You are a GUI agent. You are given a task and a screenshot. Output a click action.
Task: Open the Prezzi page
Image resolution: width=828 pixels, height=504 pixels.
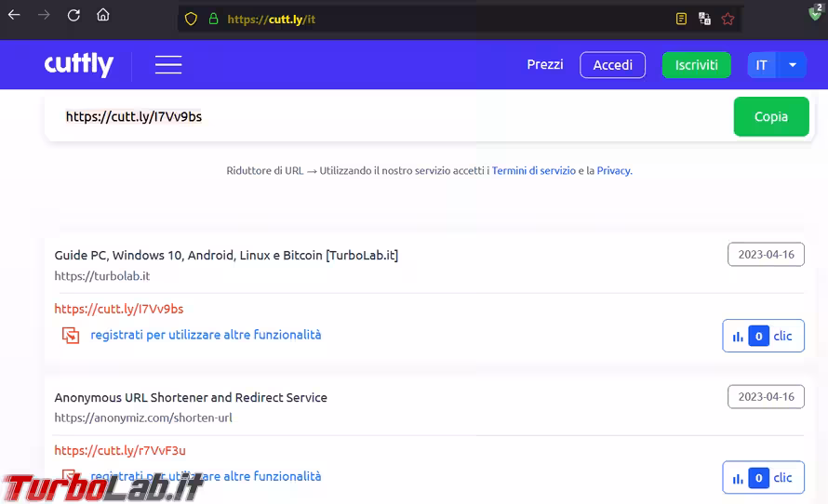544,64
